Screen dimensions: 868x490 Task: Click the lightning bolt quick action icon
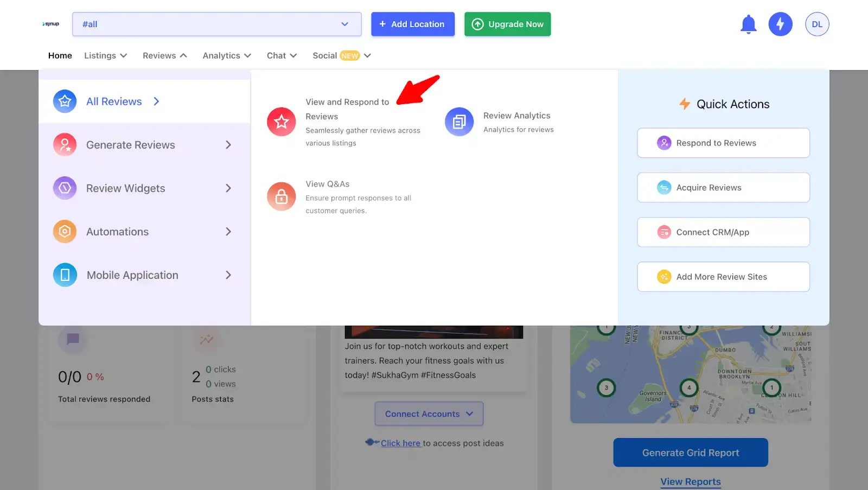click(780, 24)
